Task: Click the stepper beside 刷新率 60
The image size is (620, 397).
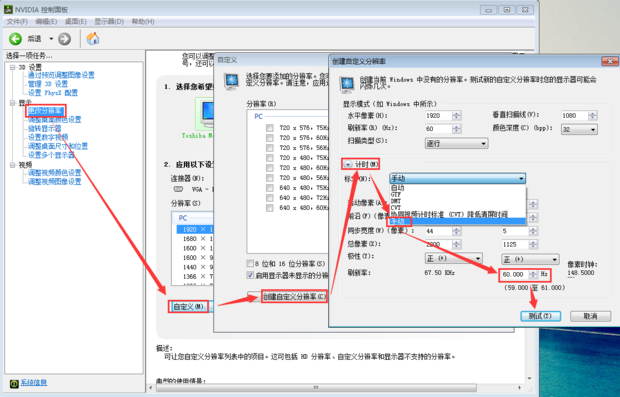Action: pyautogui.click(x=457, y=129)
